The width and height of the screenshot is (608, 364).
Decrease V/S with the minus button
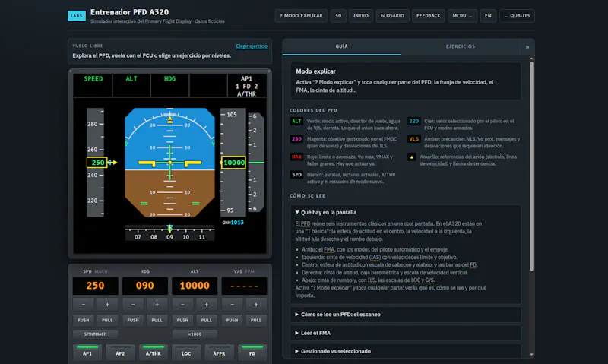coord(233,305)
